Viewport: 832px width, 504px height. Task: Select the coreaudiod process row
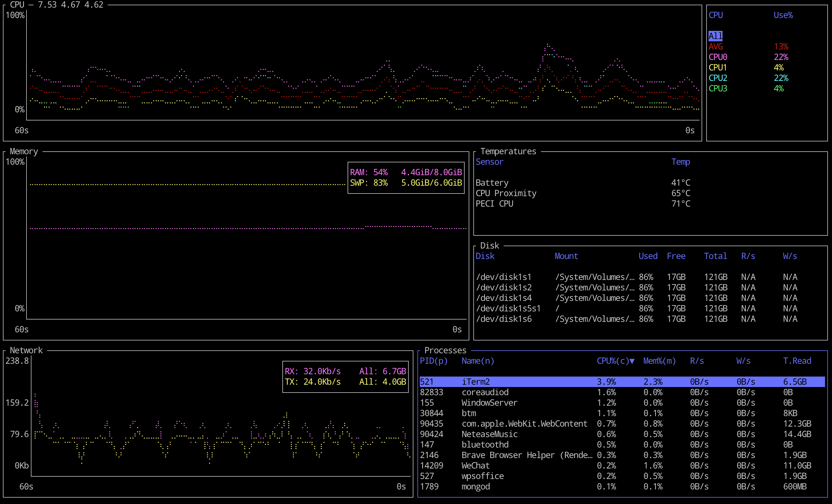pyautogui.click(x=485, y=392)
